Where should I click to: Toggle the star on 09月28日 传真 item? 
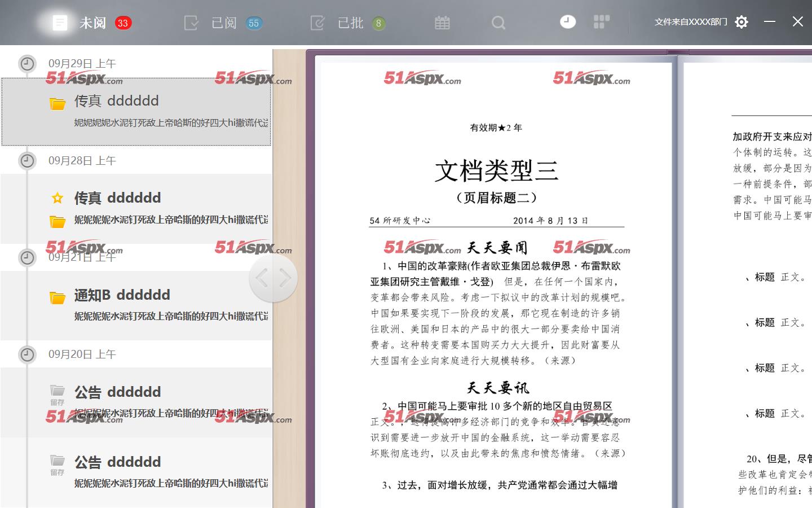pyautogui.click(x=58, y=198)
